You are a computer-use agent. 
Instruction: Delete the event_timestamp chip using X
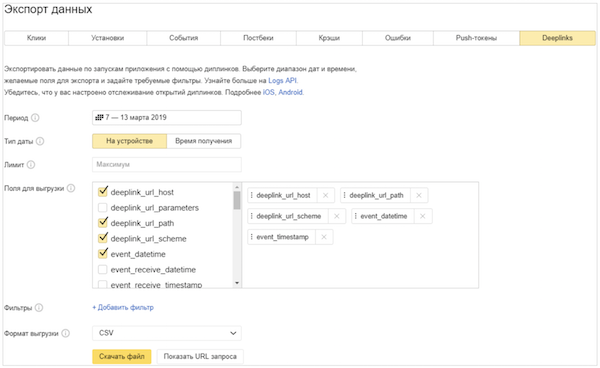click(x=324, y=237)
